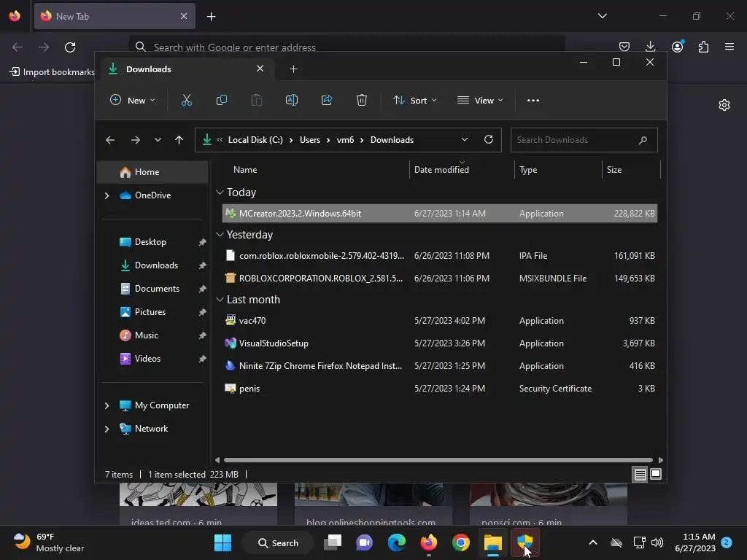Show hidden system tray icons chevron
Viewport: 747px width, 560px height.
592,542
